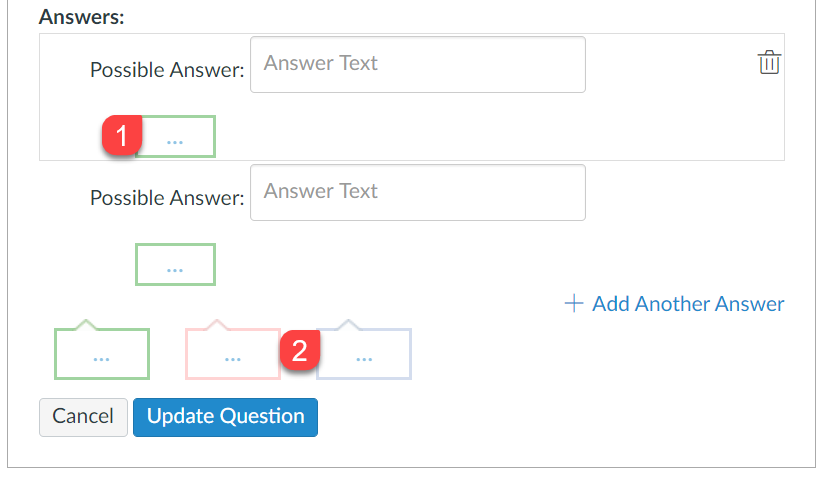This screenshot has height=478, width=824.
Task: Click the second Possible Answer label
Action: click(166, 197)
